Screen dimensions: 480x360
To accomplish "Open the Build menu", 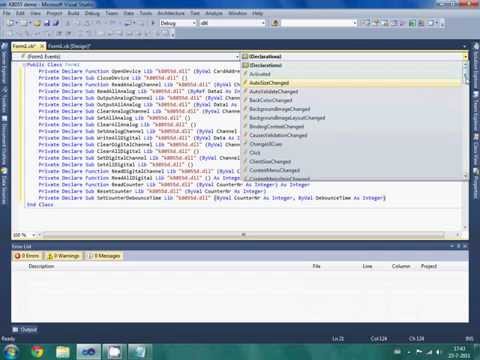I will click(x=73, y=13).
